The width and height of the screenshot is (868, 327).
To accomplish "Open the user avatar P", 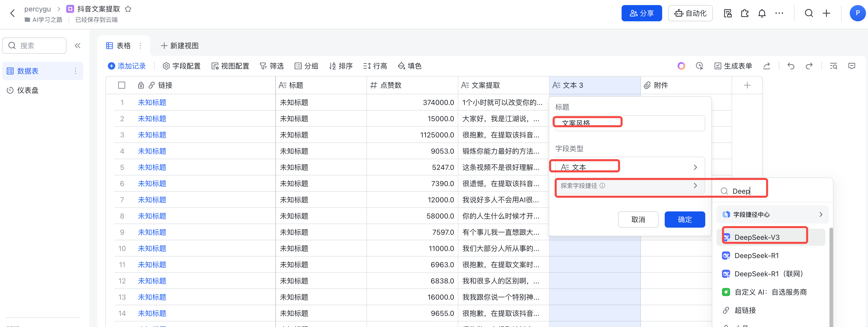I will pyautogui.click(x=858, y=13).
